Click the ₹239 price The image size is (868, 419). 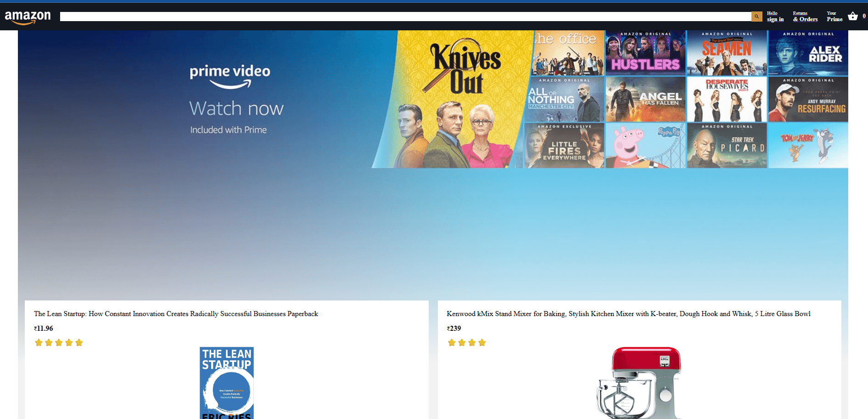pyautogui.click(x=454, y=328)
